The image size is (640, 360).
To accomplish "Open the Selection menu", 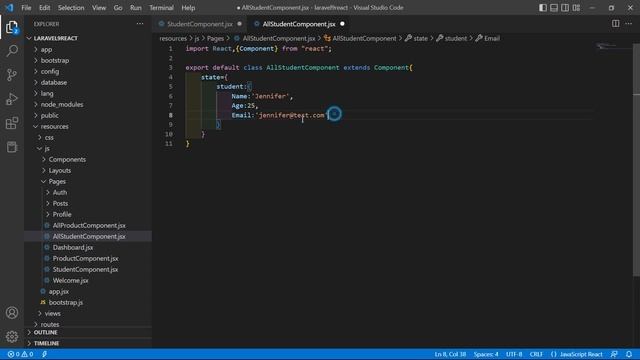I will coord(71,8).
